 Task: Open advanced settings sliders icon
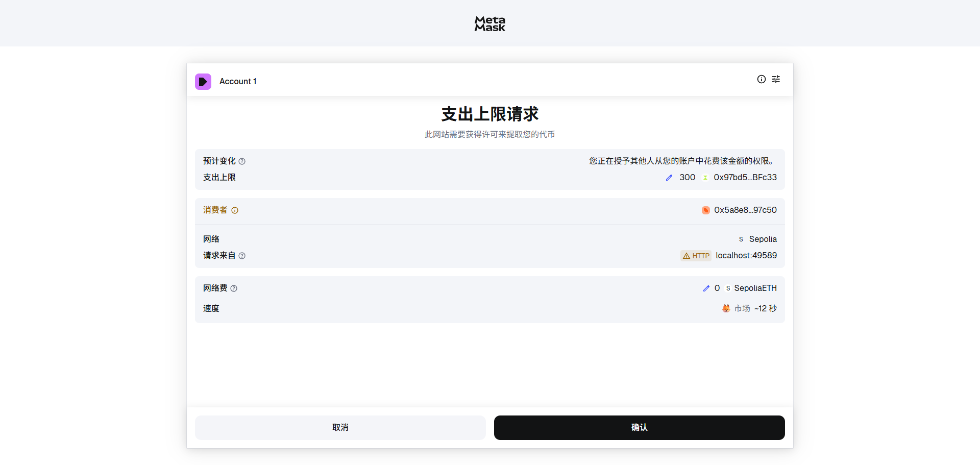(x=776, y=79)
